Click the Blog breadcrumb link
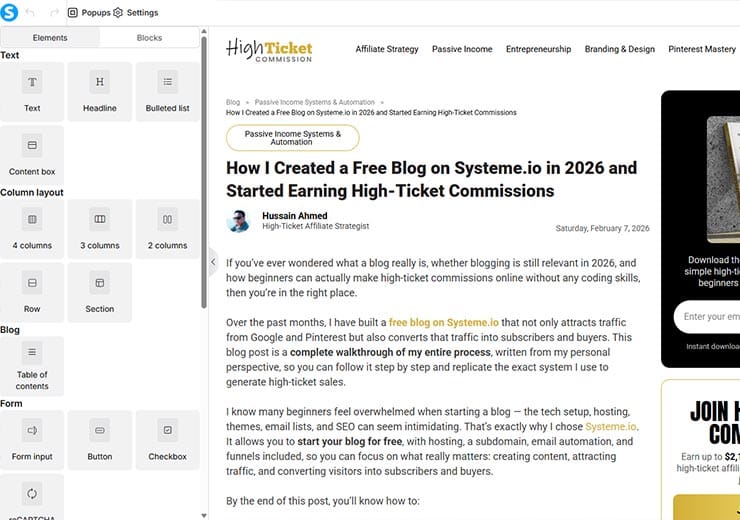Viewport: 740px width, 520px height. coord(233,102)
